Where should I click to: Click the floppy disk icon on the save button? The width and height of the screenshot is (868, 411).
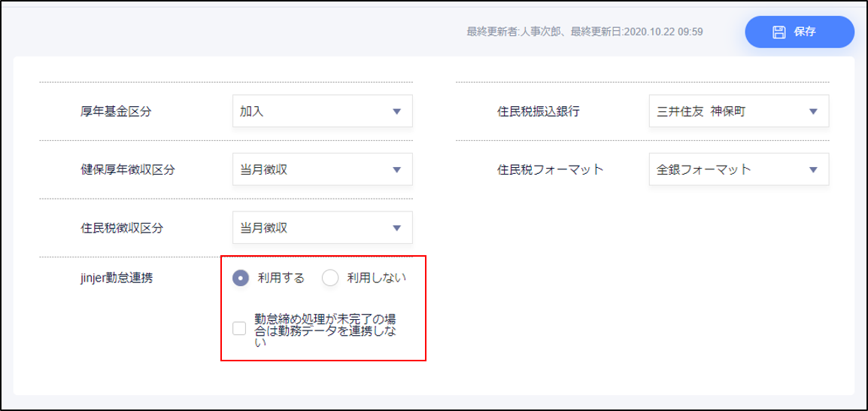(779, 32)
